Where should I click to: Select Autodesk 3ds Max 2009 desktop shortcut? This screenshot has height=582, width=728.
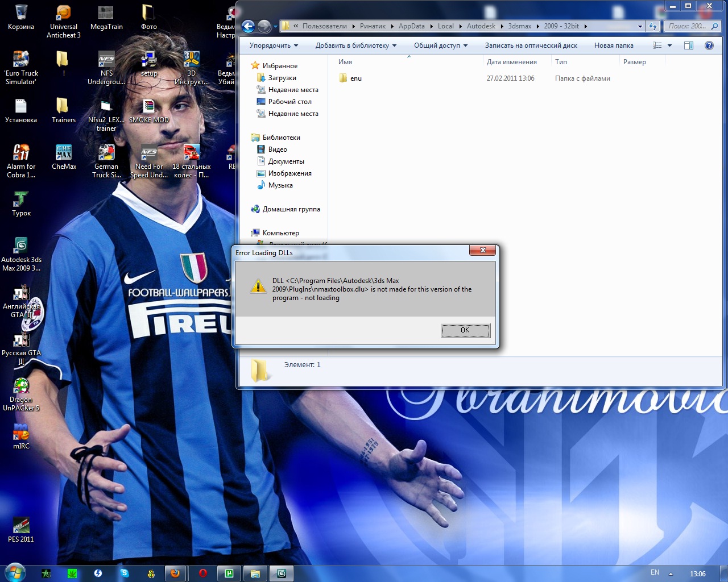pos(21,255)
